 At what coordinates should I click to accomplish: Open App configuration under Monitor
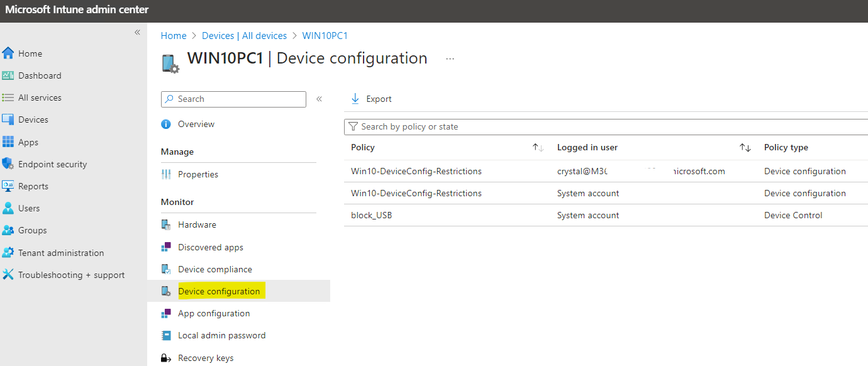coord(214,313)
